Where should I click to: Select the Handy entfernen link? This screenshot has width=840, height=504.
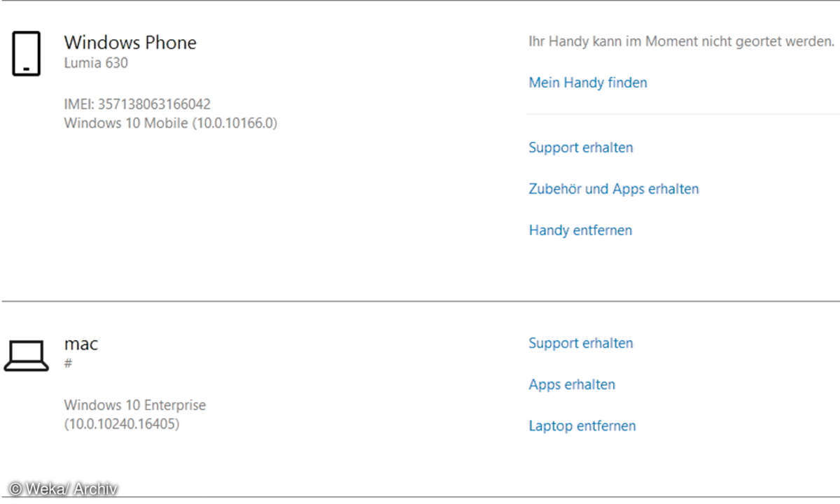[x=580, y=230]
